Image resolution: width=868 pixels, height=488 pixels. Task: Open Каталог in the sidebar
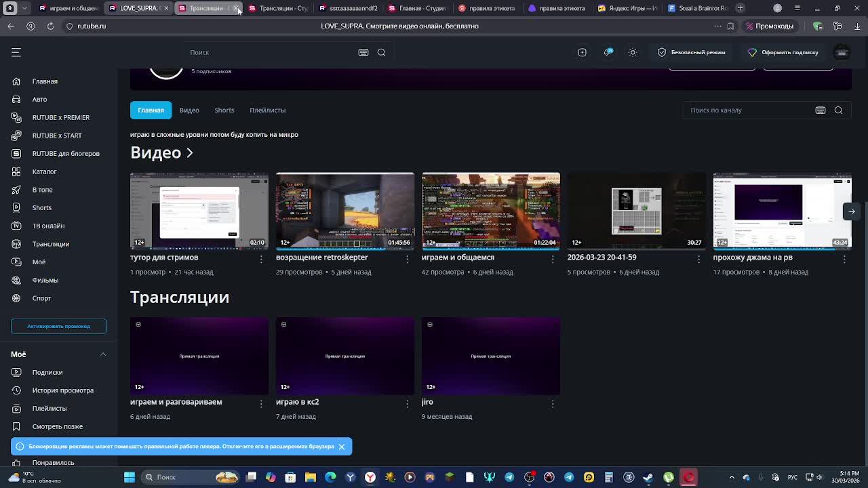pos(44,171)
